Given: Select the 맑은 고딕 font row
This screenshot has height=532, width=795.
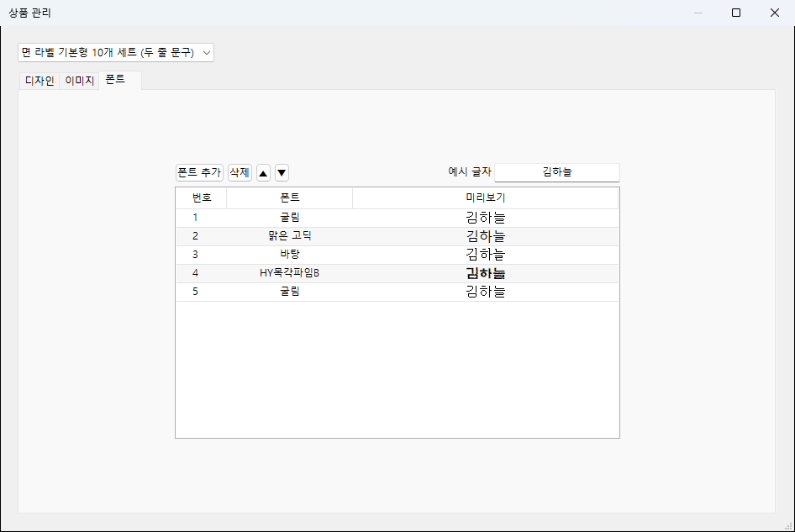Looking at the screenshot, I should (x=397, y=236).
